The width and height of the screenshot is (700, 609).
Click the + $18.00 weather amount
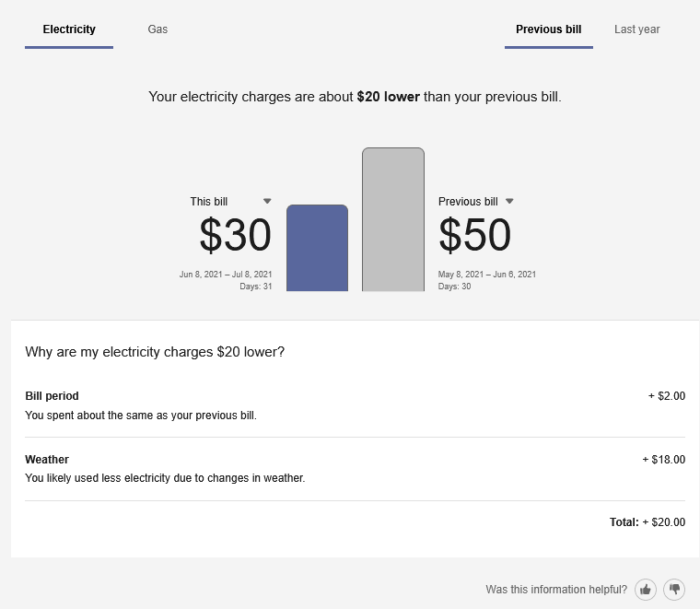(x=663, y=460)
